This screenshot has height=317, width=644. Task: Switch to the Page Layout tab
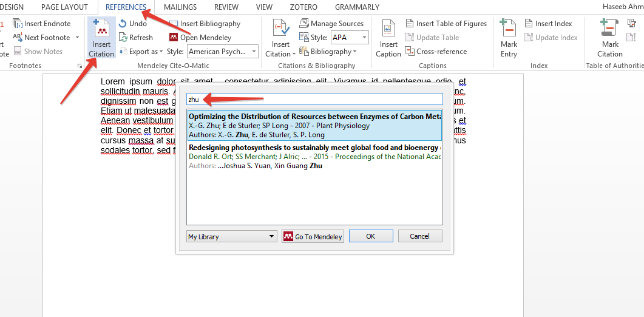(64, 7)
